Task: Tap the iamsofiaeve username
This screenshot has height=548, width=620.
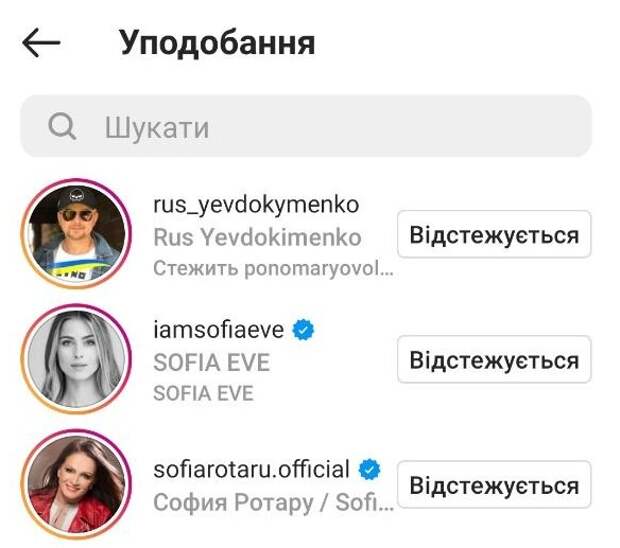Action: [219, 330]
